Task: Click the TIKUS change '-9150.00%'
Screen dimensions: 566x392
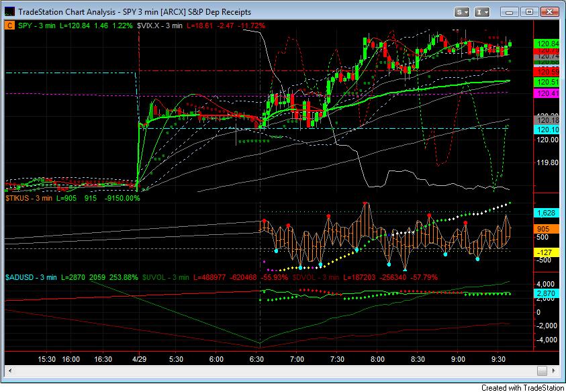Action: 122,198
